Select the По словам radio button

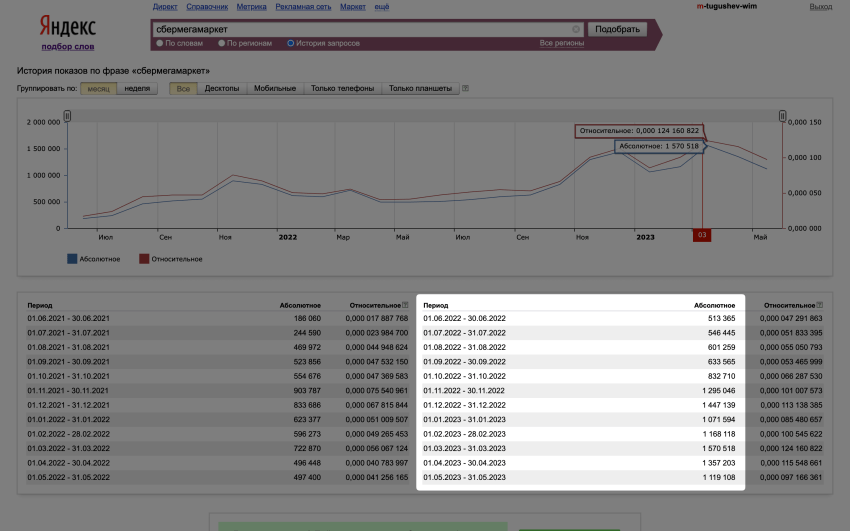coord(159,43)
